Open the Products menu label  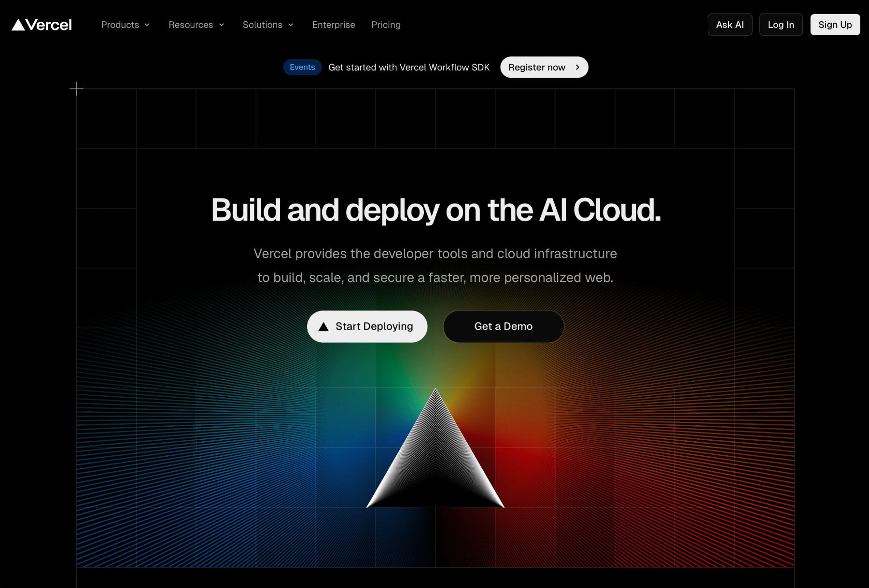coord(120,25)
